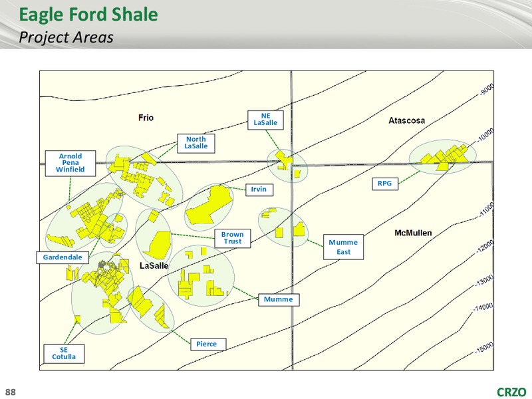Click the Mumme label box
Viewport: 532px width, 399px height.
[279, 300]
